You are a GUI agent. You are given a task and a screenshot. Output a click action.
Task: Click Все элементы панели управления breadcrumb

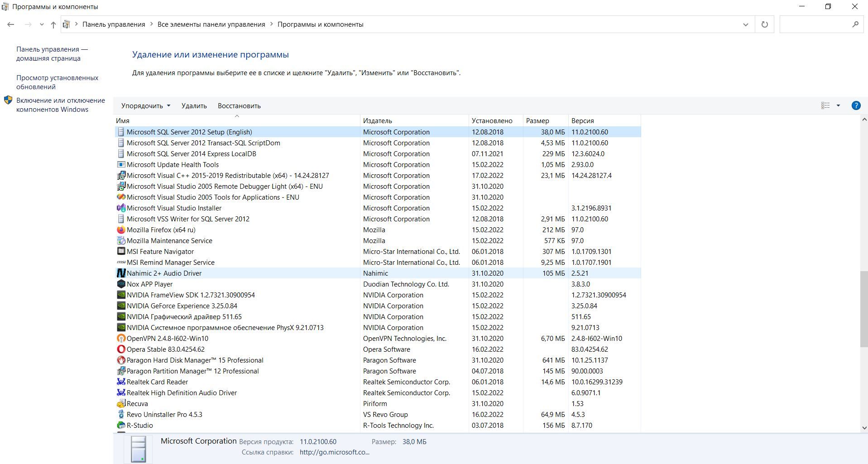[x=211, y=24]
